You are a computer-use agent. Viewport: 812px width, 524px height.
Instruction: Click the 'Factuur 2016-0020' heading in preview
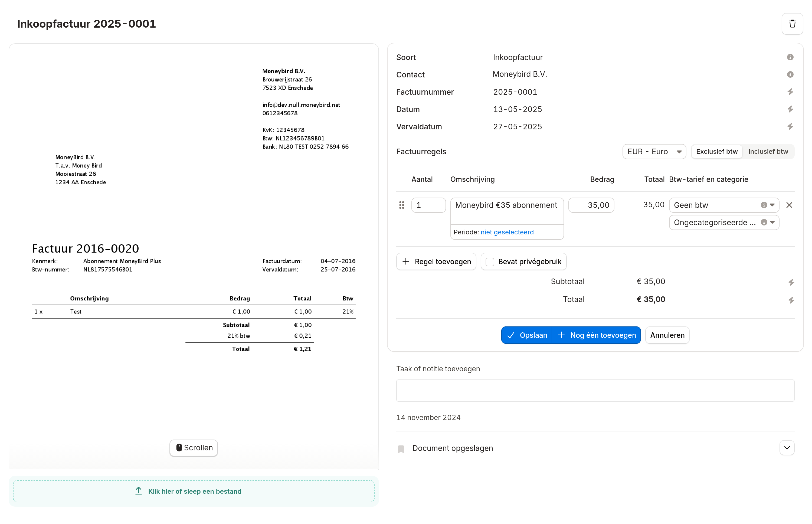[85, 248]
